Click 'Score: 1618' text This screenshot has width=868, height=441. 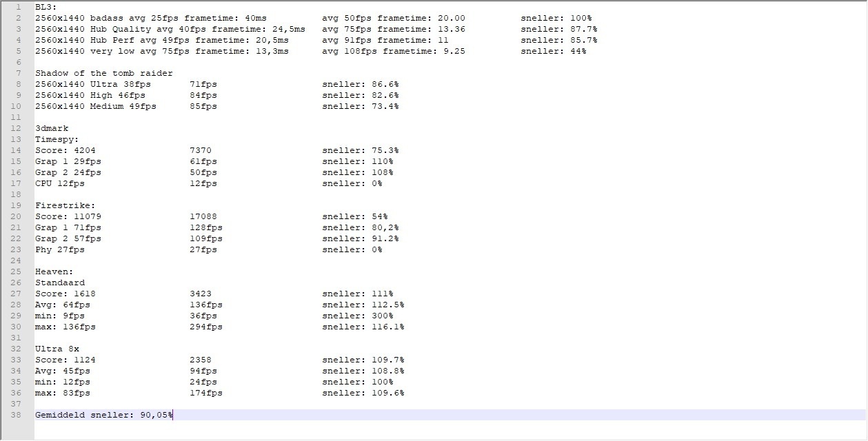(65, 294)
